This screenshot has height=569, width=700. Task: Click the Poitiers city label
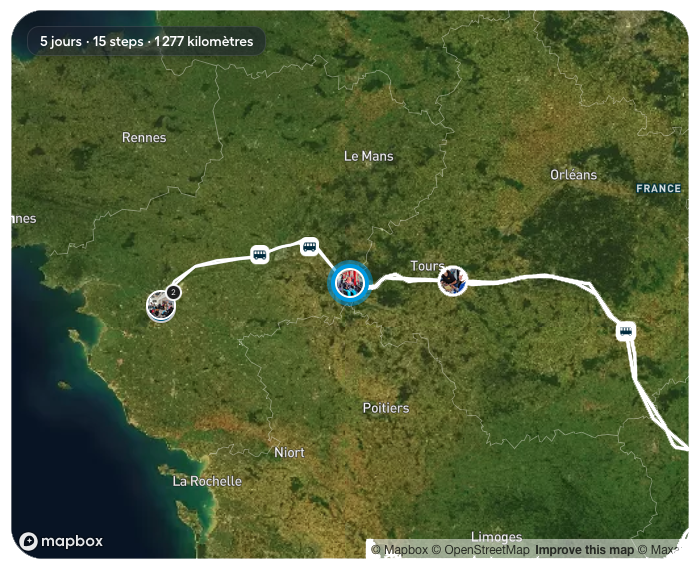pos(386,408)
